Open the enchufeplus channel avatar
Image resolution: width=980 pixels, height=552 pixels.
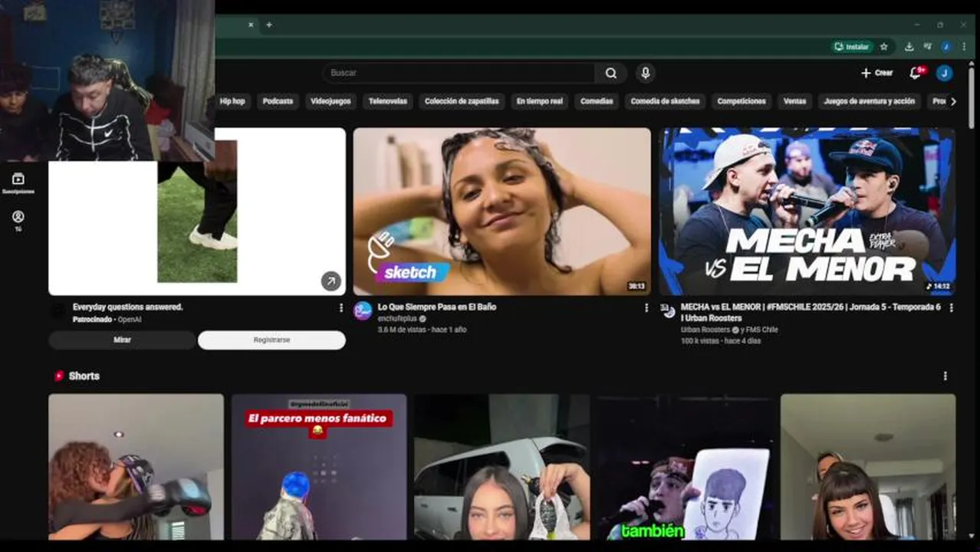point(363,310)
